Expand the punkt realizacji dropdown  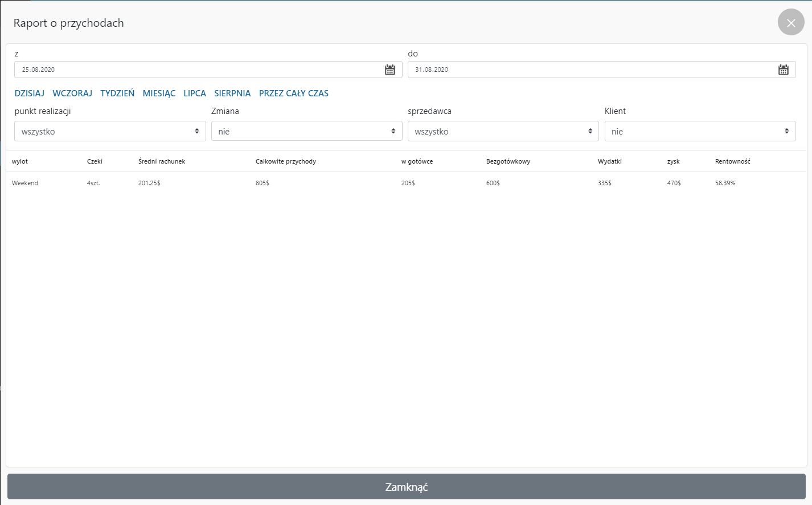point(110,131)
